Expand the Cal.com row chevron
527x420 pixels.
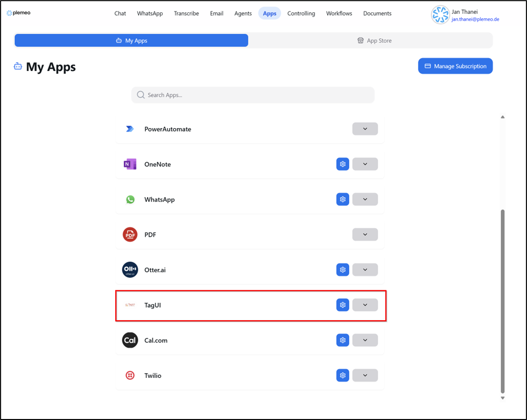[365, 340]
